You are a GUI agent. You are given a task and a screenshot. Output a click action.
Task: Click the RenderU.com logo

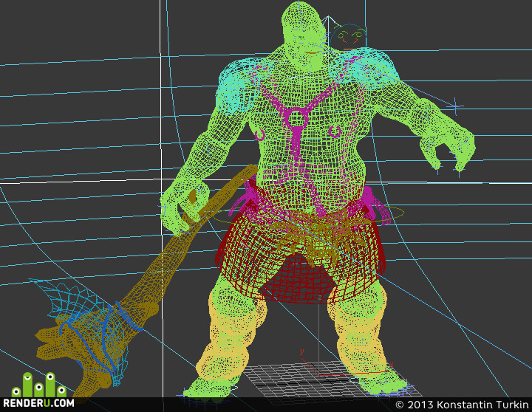tap(38, 390)
